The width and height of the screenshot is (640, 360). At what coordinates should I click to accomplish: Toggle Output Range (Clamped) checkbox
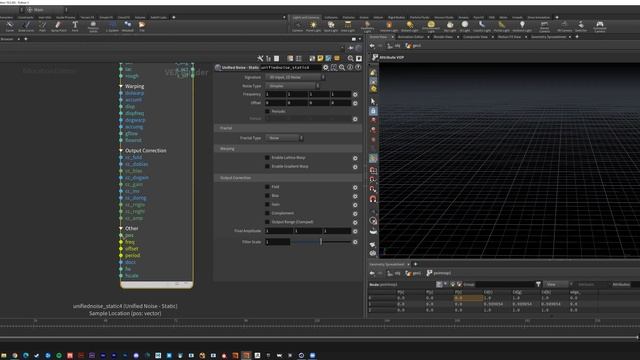[267, 222]
